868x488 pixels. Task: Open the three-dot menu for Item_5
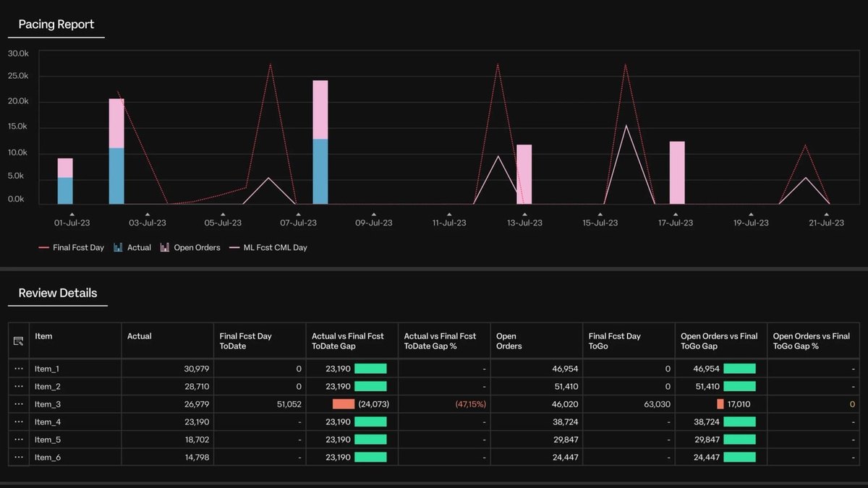coord(19,440)
